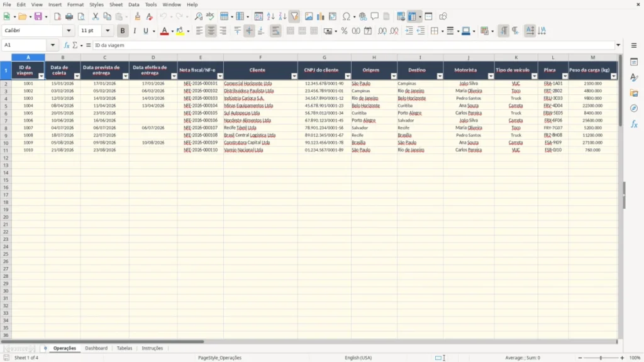Toggle Bold formatting
This screenshot has width=644, height=362.
pyautogui.click(x=123, y=31)
